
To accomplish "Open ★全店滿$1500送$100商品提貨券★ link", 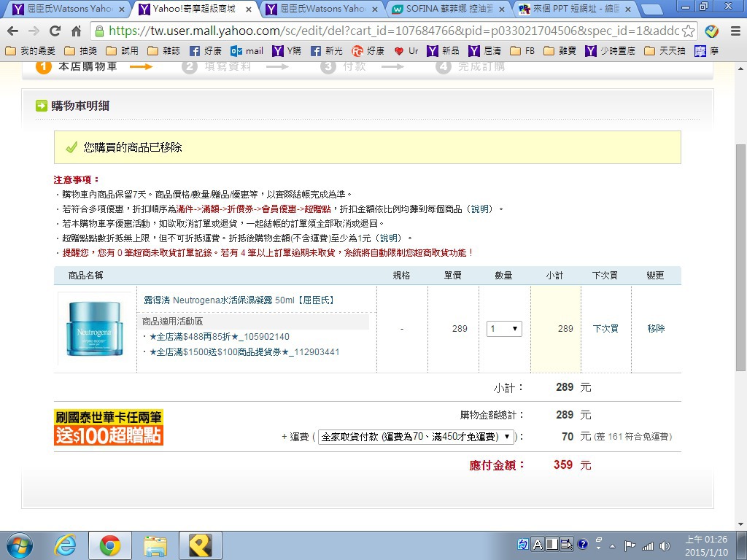I will tap(244, 352).
